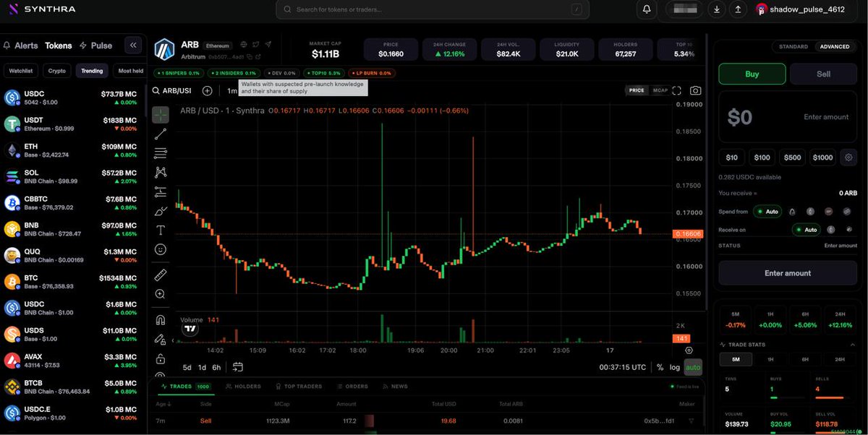Switch to the News tab
Image resolution: width=868 pixels, height=435 pixels.
tap(395, 387)
